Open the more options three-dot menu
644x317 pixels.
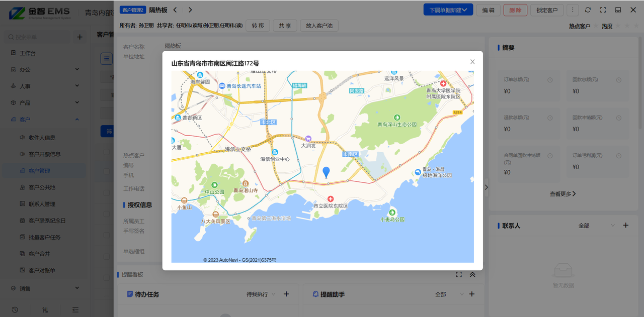573,10
